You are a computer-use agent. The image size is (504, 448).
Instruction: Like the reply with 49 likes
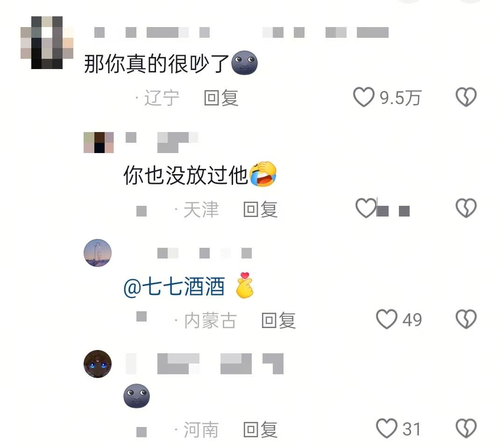tap(387, 319)
